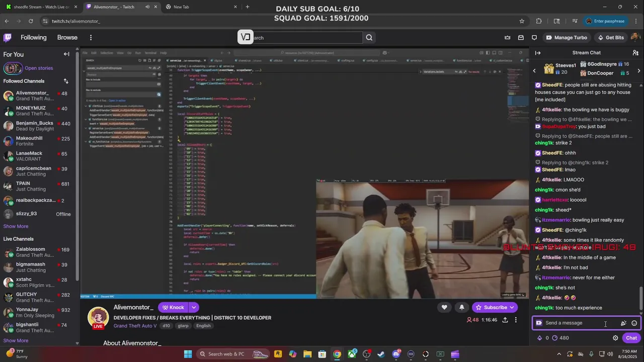Mute the Alivemonstor_ tab audio icon
This screenshot has width=644, height=362.
(147, 7)
